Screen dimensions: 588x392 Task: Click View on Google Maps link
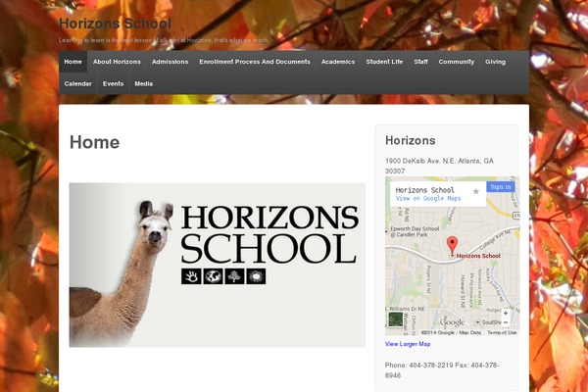[x=428, y=198]
